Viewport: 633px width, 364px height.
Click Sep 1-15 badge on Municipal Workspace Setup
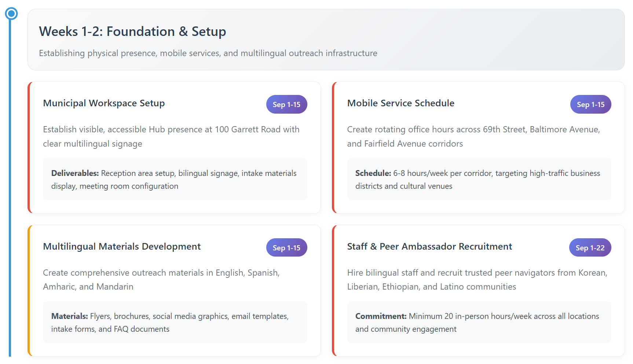click(x=286, y=104)
